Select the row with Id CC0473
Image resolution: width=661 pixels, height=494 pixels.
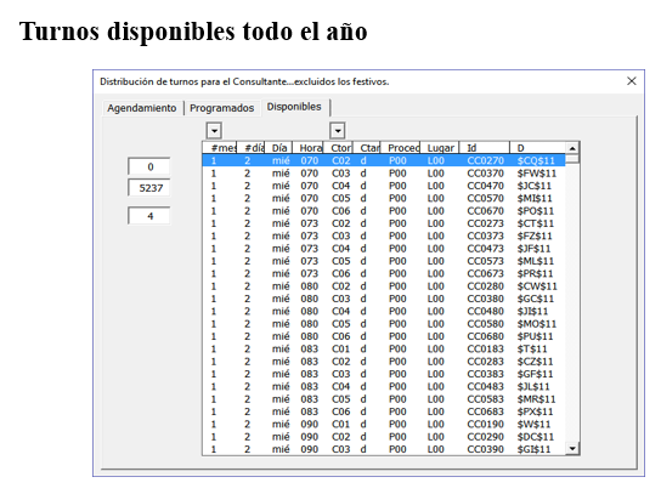384,249
